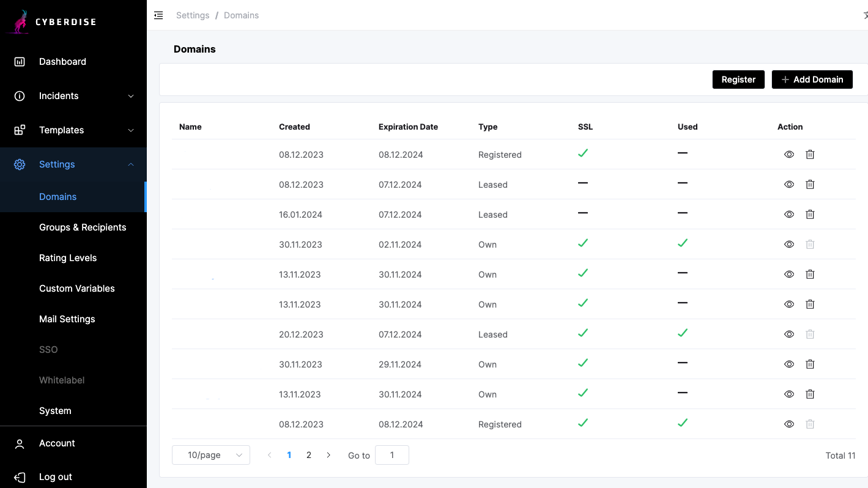Click the Used column header
Screen dimensions: 868x488
click(x=688, y=127)
